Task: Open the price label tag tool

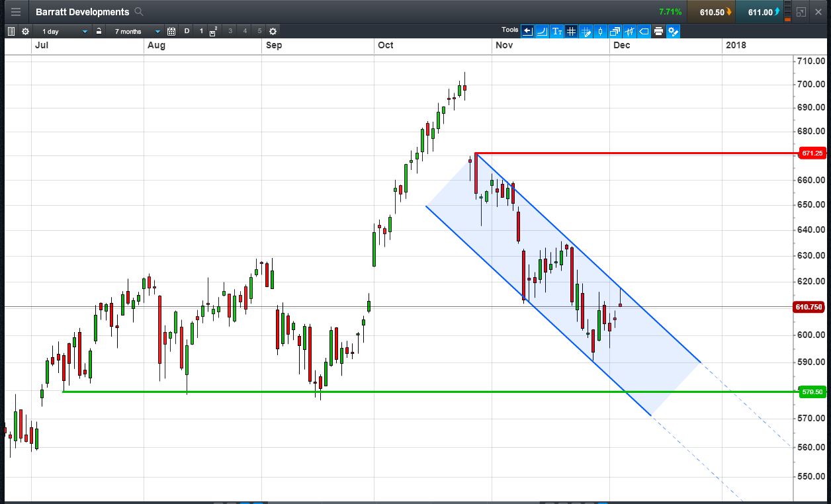Action: 644,31
